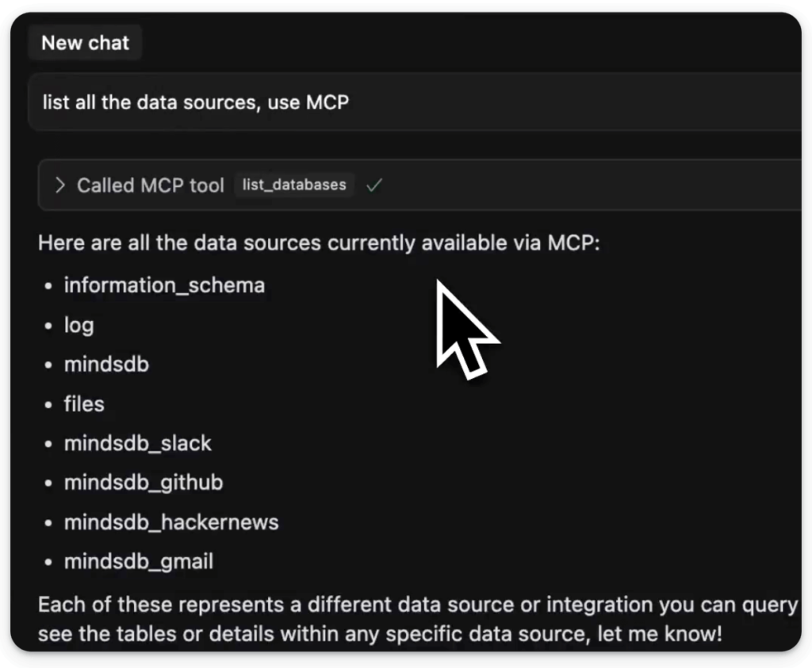The height and width of the screenshot is (668, 812).
Task: Click the 'Each of these represents' paragraph
Action: [x=419, y=620]
